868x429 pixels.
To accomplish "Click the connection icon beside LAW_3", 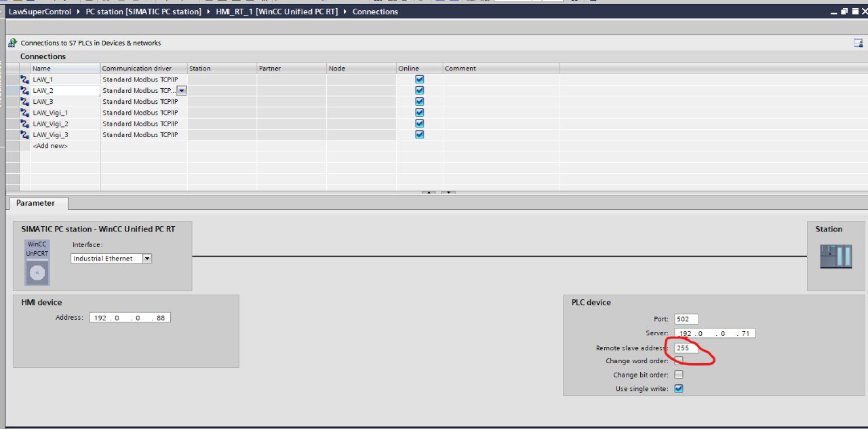I will pyautogui.click(x=24, y=102).
